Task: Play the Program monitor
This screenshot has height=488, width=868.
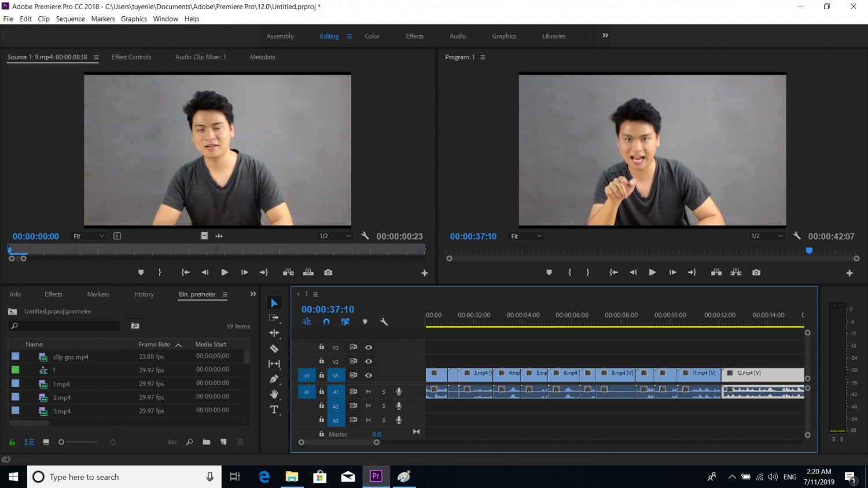Action: coord(652,272)
